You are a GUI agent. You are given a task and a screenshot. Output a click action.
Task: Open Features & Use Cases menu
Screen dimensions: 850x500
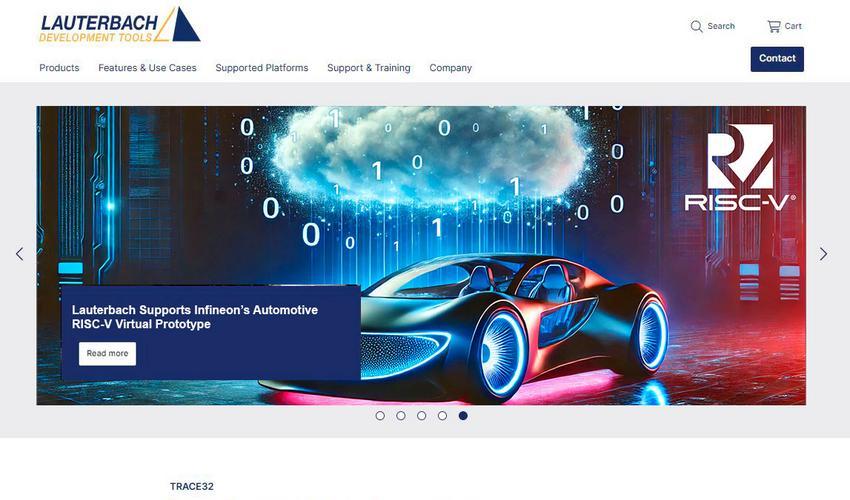tap(147, 68)
